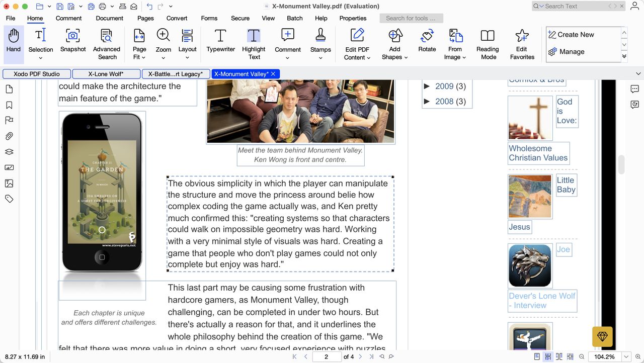
Task: Toggle facing pages layout in status bar
Action: [559, 356]
